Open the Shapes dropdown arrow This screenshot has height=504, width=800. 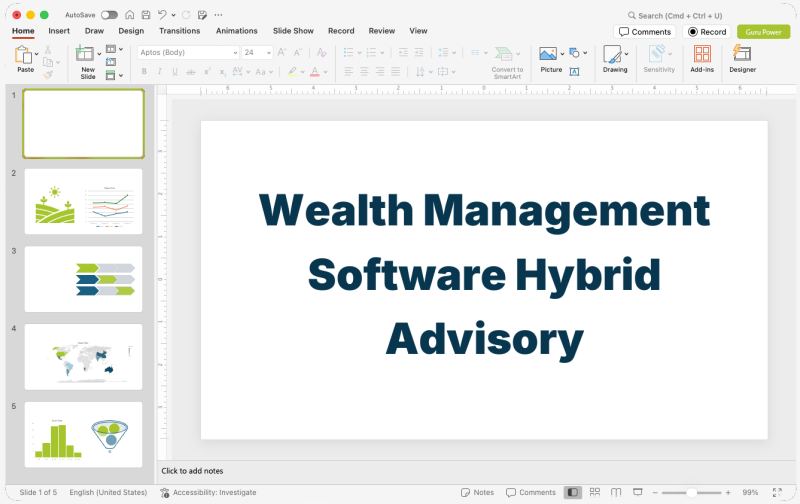tap(585, 53)
